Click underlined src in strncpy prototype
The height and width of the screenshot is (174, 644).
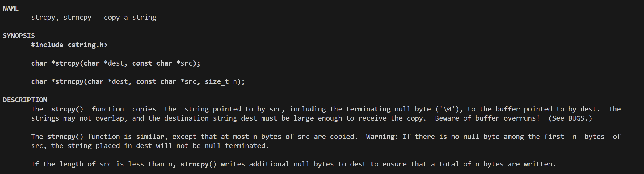[x=190, y=82]
